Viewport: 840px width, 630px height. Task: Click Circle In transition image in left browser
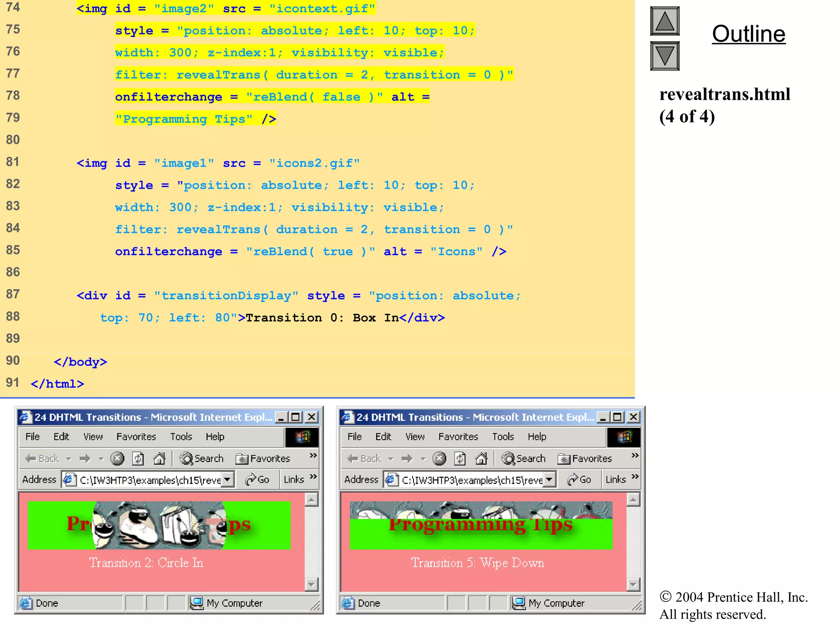click(159, 525)
